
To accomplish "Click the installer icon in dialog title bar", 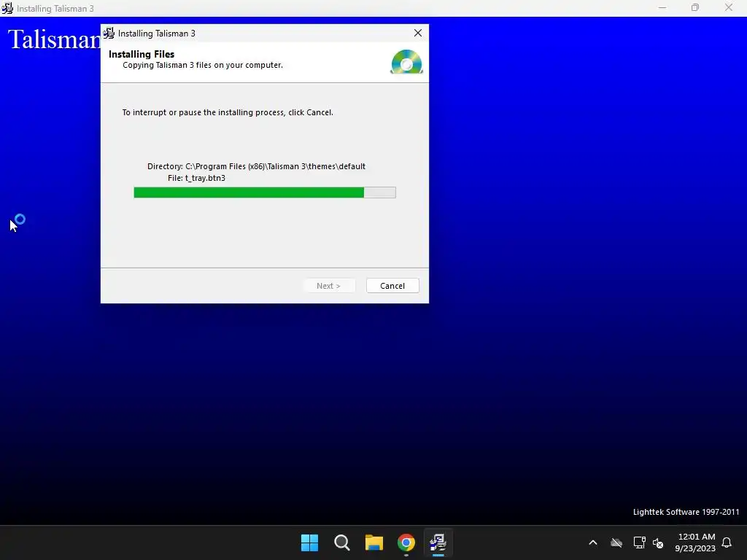I will click(109, 34).
